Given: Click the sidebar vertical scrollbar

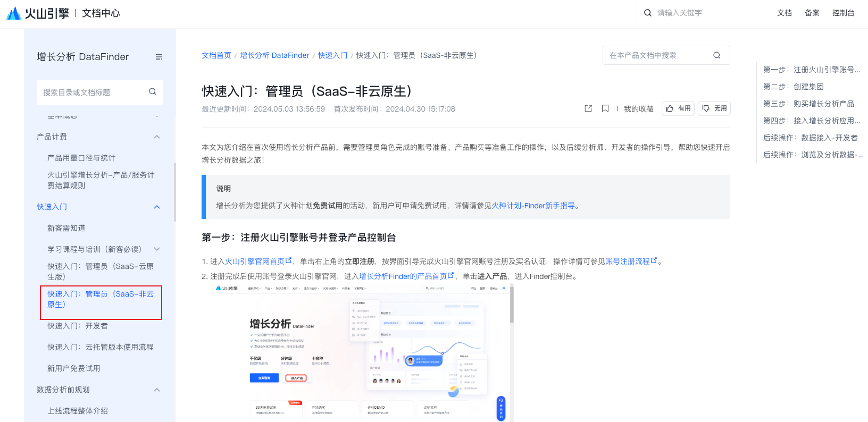Looking at the screenshot, I should point(175,192).
